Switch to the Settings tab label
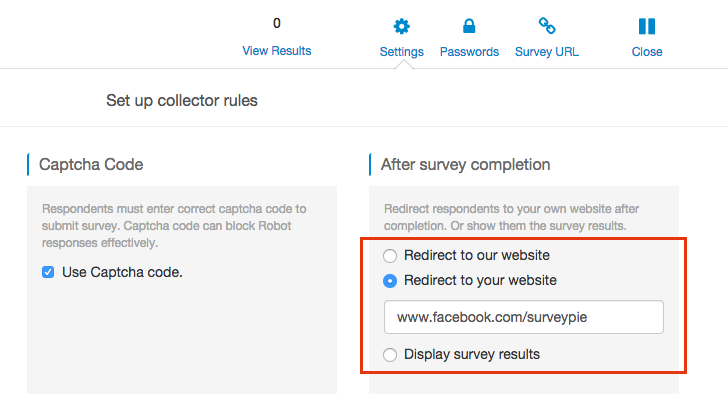Screen dimensions: 728x408 (x=402, y=52)
